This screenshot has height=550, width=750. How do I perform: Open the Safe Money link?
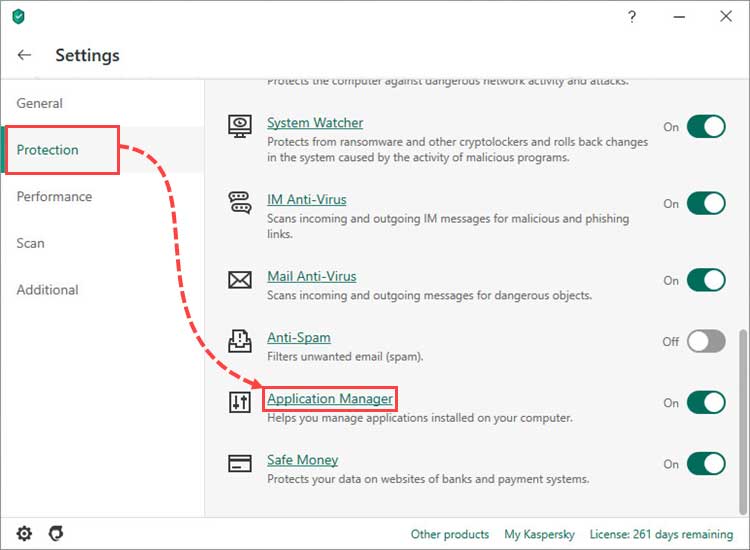coord(302,460)
